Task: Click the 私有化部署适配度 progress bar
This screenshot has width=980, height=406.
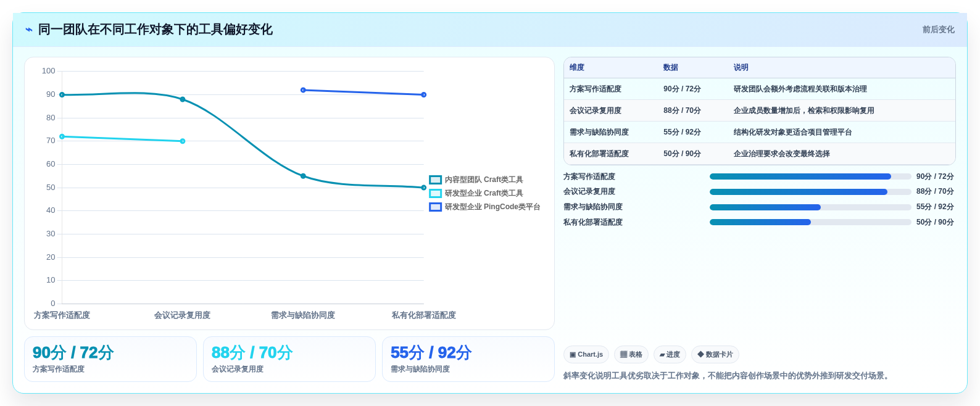Action: [810, 222]
